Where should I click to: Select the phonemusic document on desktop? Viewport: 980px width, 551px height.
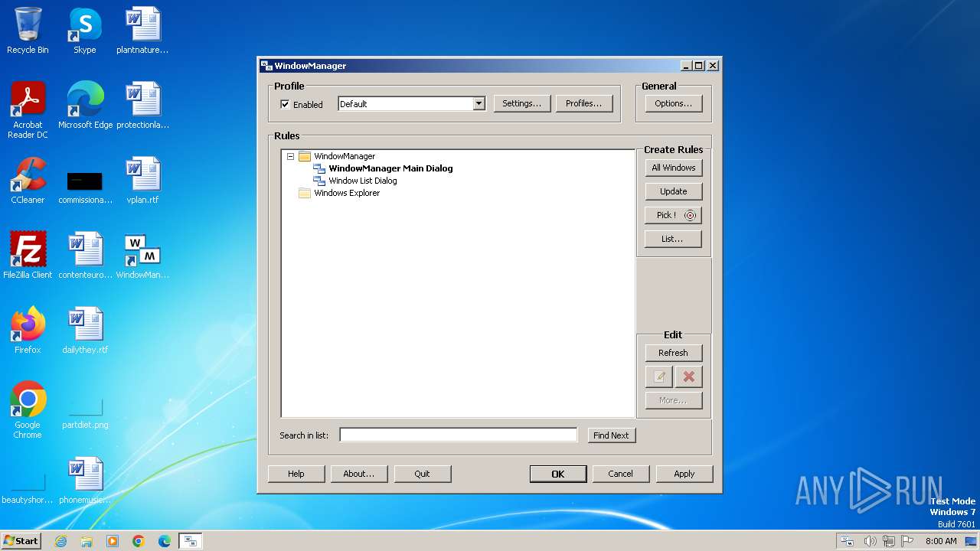85,481
